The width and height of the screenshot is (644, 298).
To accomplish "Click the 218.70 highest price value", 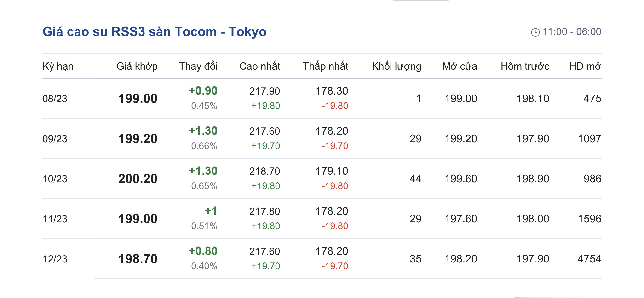I will coord(264,171).
